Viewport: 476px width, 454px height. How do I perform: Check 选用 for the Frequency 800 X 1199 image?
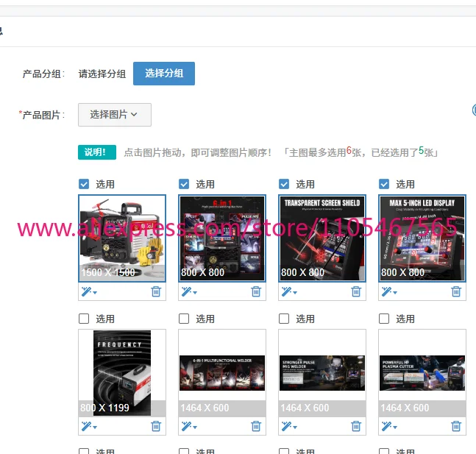point(84,319)
